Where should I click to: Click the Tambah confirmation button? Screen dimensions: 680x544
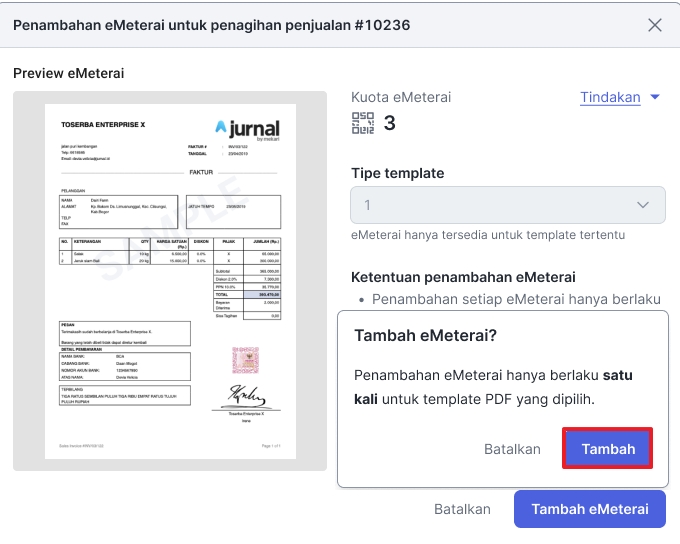[608, 449]
